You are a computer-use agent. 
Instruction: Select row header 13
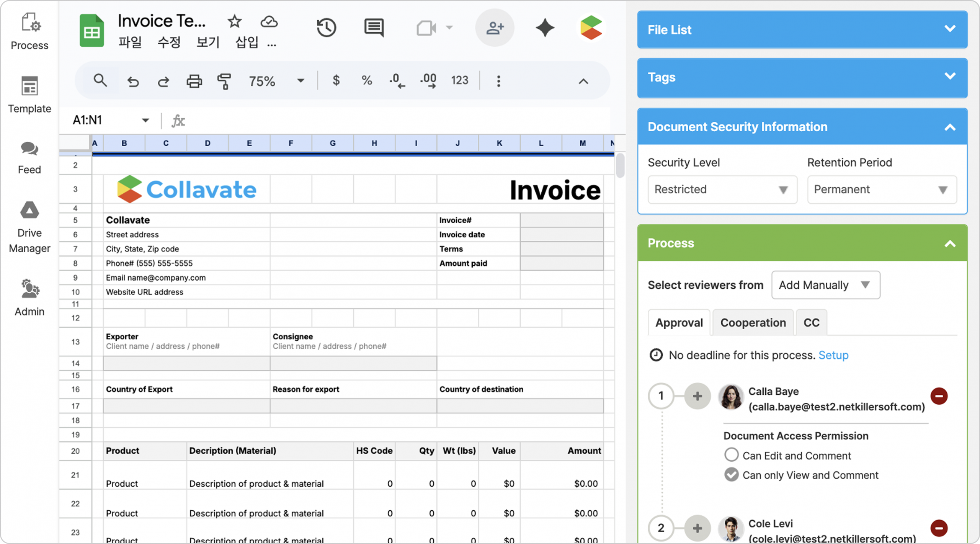(x=75, y=342)
